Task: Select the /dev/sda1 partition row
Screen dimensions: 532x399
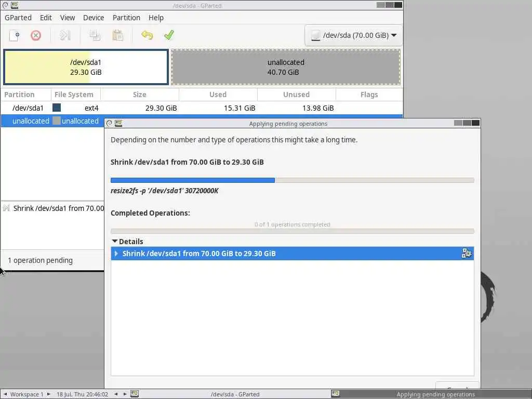Action: [202, 108]
